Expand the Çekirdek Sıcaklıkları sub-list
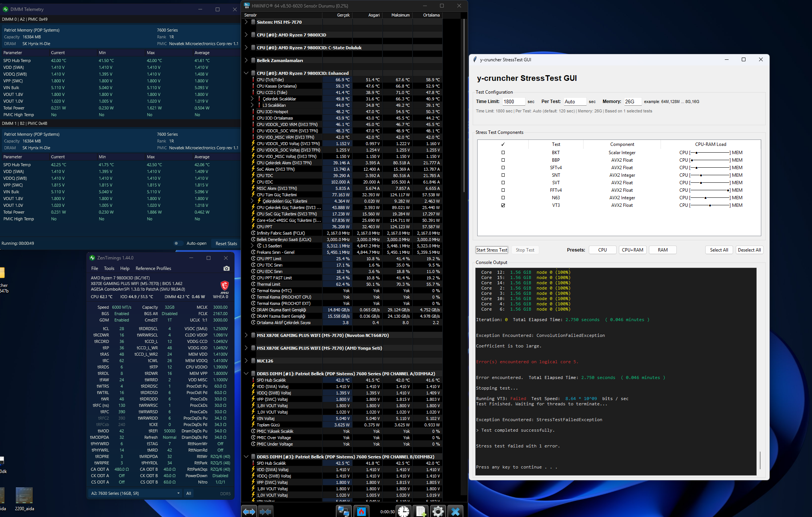812x517 pixels. (253, 99)
